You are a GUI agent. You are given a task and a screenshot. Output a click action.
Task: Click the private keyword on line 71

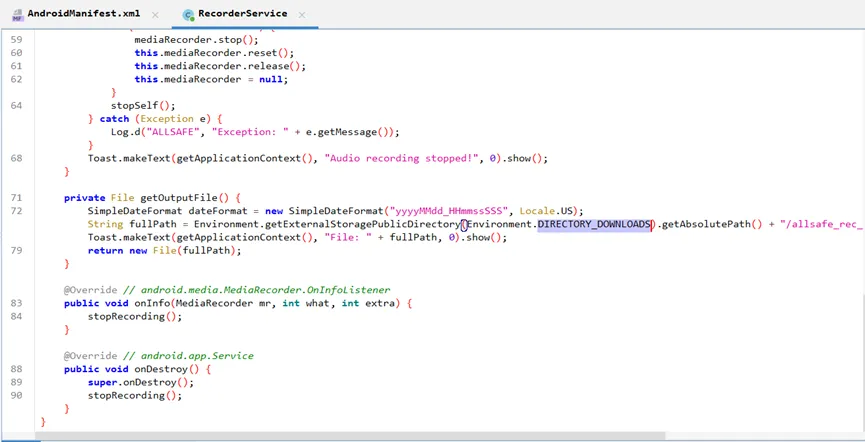84,198
